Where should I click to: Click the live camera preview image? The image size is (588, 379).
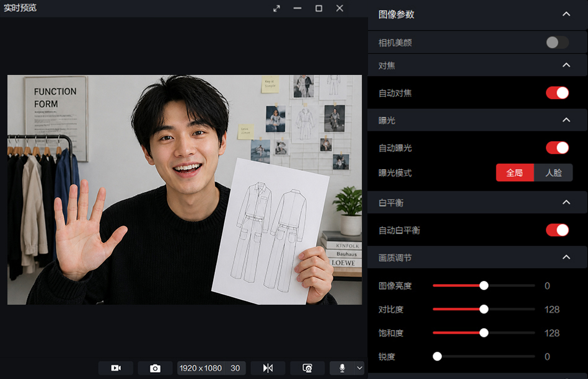coord(185,189)
